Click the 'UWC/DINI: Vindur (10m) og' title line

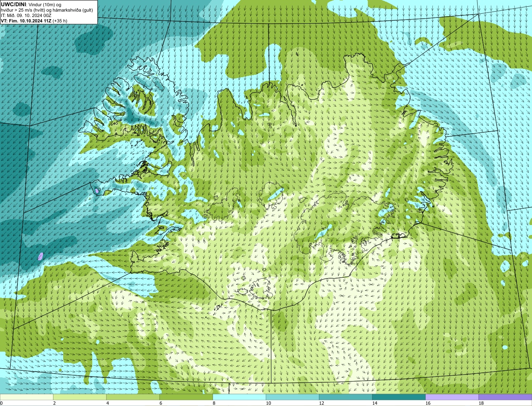click(31, 5)
